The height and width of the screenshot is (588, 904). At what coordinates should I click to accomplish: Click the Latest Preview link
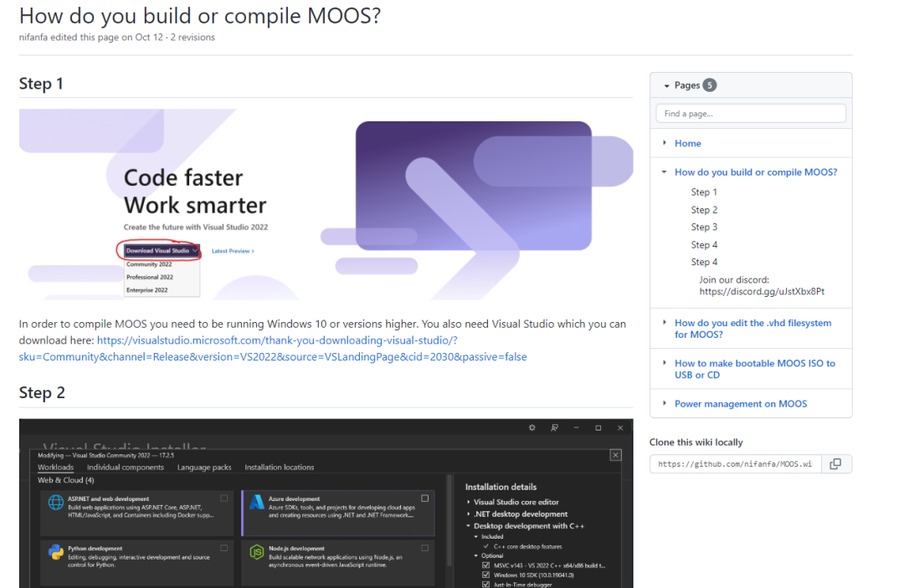pos(233,251)
